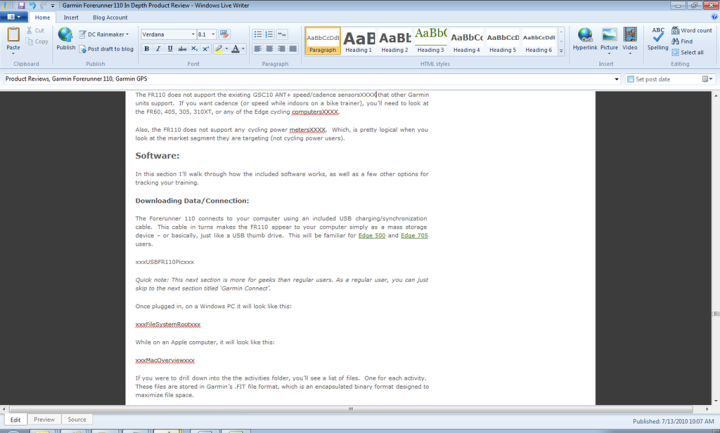Run the Spelling check
This screenshot has width=720, height=433.
pyautogui.click(x=658, y=39)
